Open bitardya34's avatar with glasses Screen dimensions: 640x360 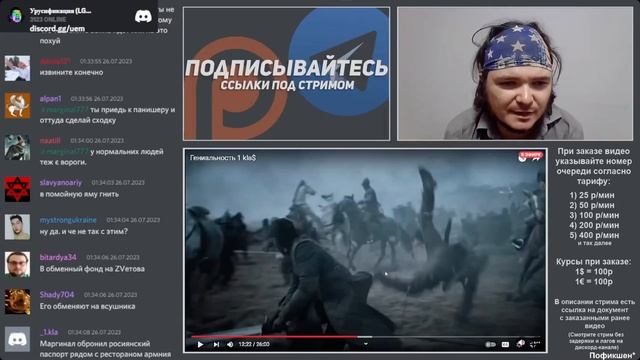[17, 264]
